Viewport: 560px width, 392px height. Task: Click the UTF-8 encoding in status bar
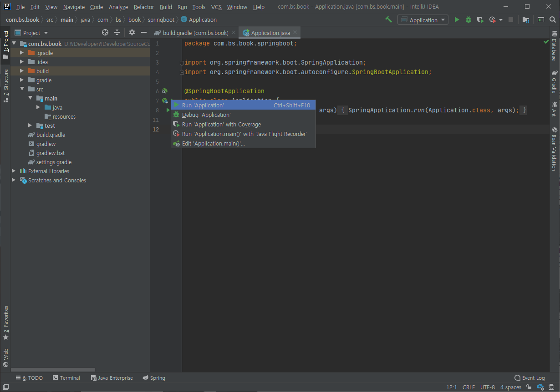pyautogui.click(x=487, y=387)
